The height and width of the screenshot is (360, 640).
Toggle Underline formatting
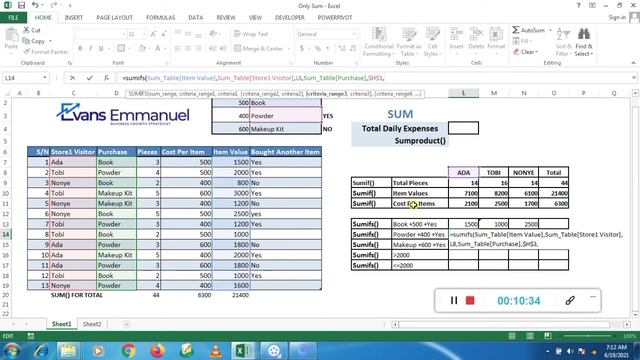pyautogui.click(x=101, y=48)
